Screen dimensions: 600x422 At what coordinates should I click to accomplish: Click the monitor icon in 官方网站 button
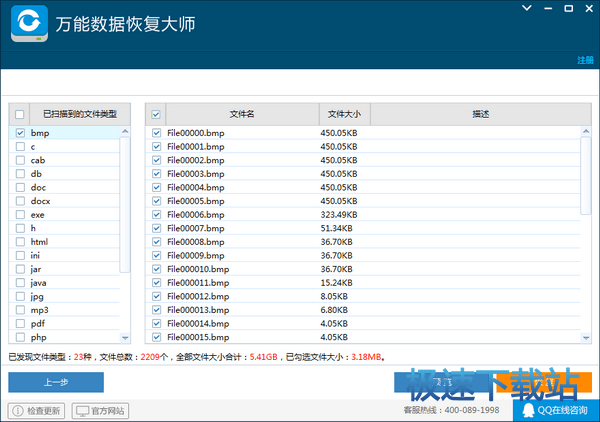click(x=82, y=411)
